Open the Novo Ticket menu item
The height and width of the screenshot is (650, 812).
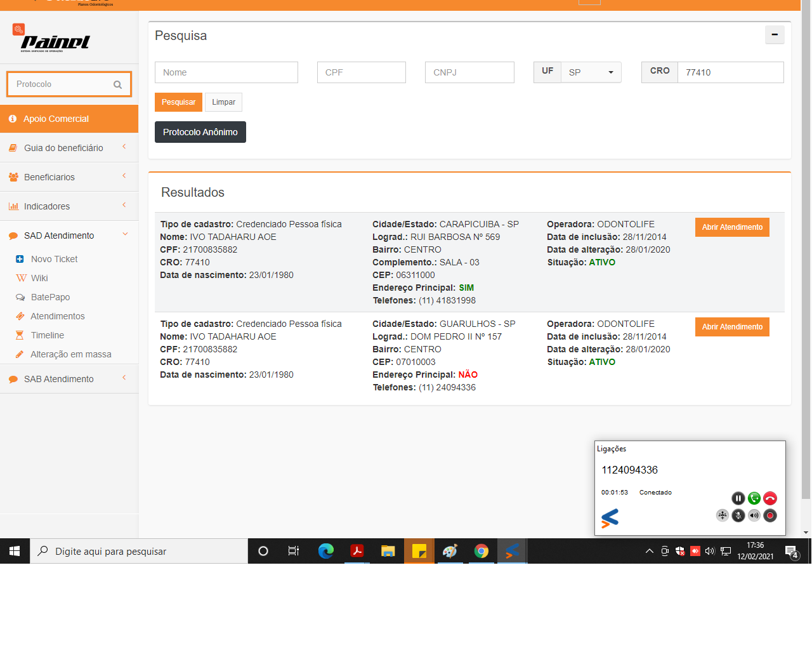click(x=54, y=259)
